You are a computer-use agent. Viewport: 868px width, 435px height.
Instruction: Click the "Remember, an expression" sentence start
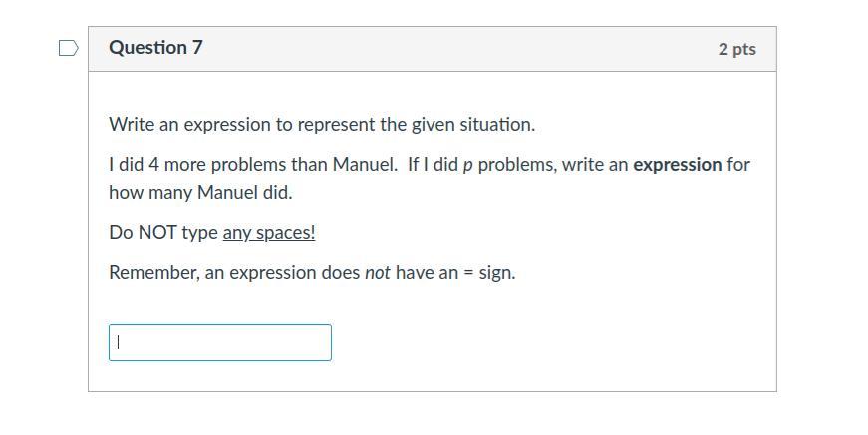pyautogui.click(x=199, y=273)
